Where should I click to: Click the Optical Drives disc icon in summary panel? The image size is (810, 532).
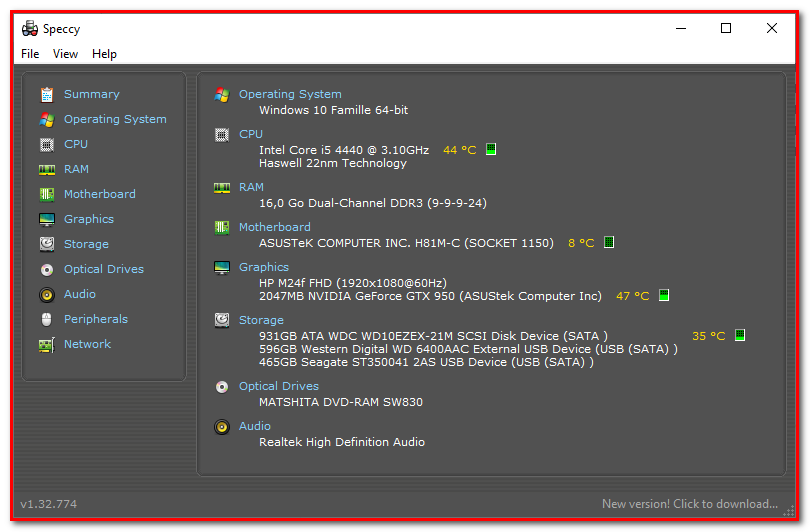tap(222, 387)
